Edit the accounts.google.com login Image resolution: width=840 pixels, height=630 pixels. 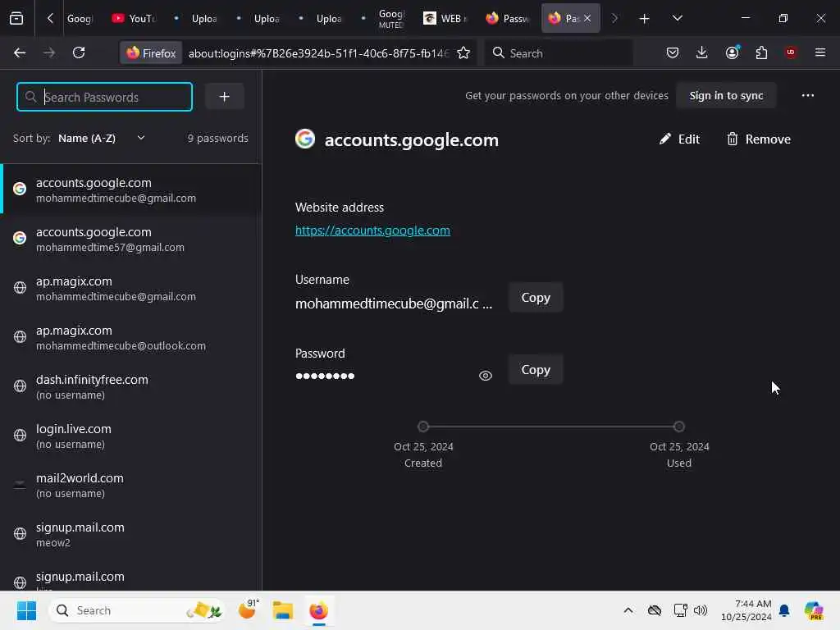click(679, 139)
